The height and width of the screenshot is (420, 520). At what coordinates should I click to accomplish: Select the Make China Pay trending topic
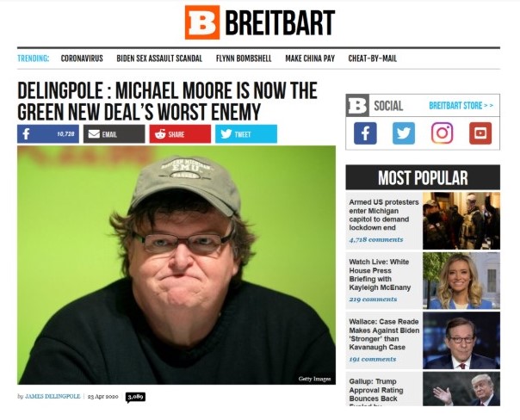[310, 59]
